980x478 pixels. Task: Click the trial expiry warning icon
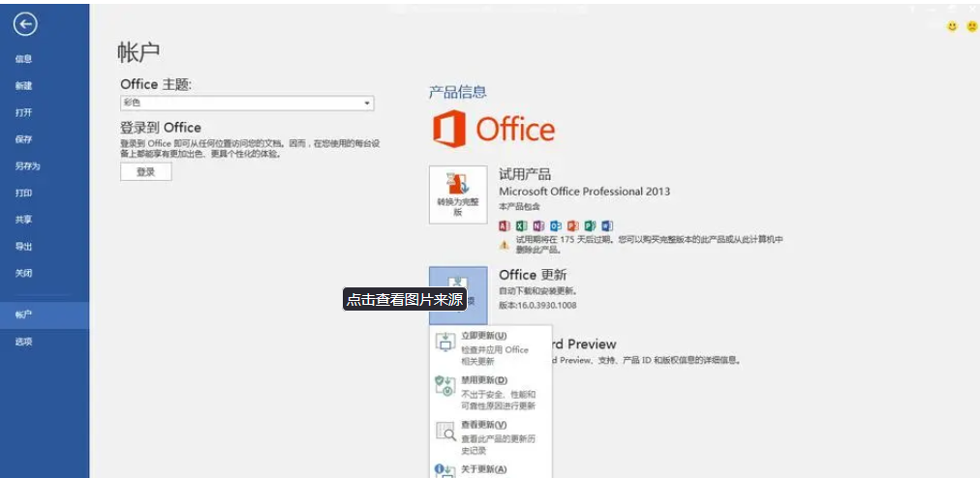tap(504, 245)
